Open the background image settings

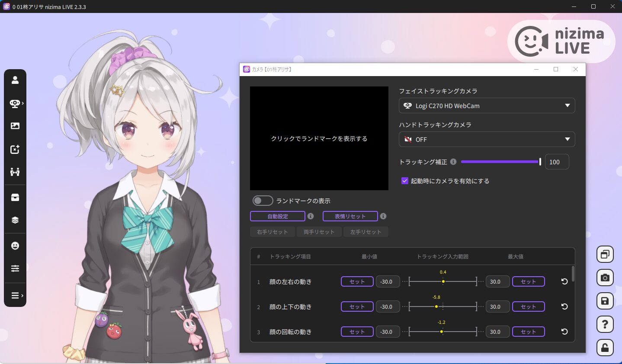pyautogui.click(x=15, y=125)
